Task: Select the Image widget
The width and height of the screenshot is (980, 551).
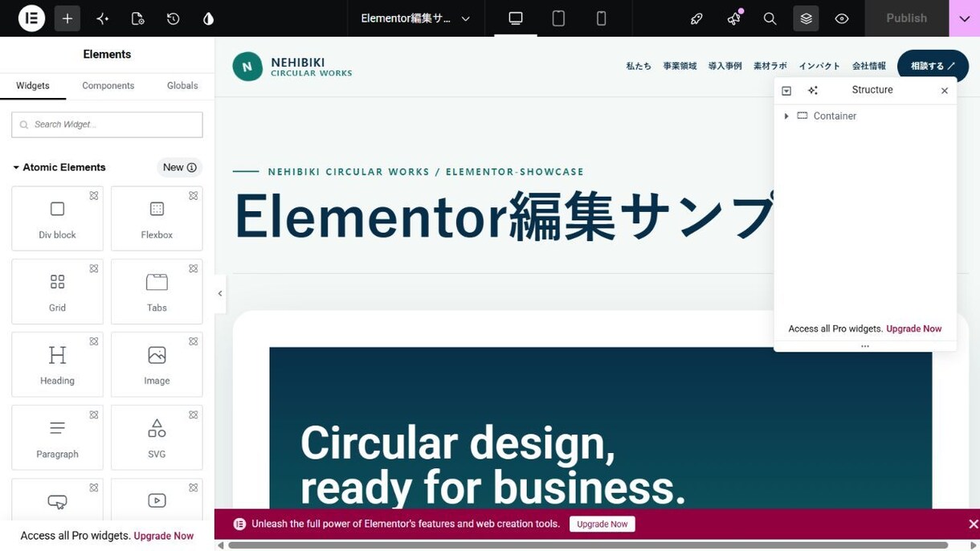Action: pyautogui.click(x=157, y=365)
